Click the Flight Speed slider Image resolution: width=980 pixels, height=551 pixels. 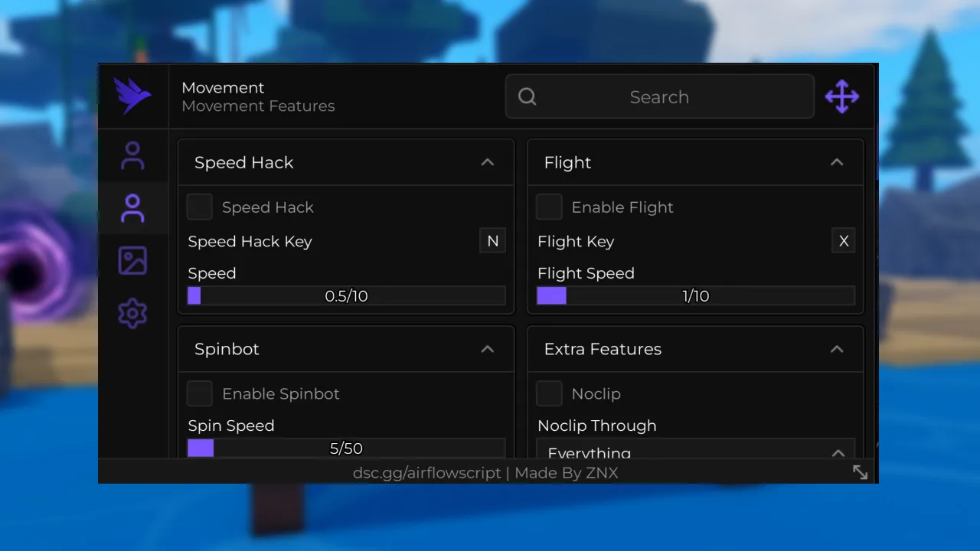click(695, 296)
